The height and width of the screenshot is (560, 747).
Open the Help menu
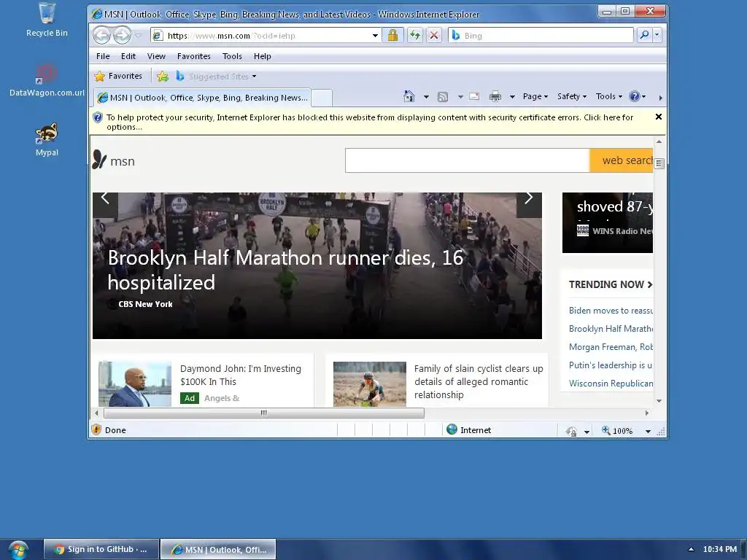(x=262, y=56)
